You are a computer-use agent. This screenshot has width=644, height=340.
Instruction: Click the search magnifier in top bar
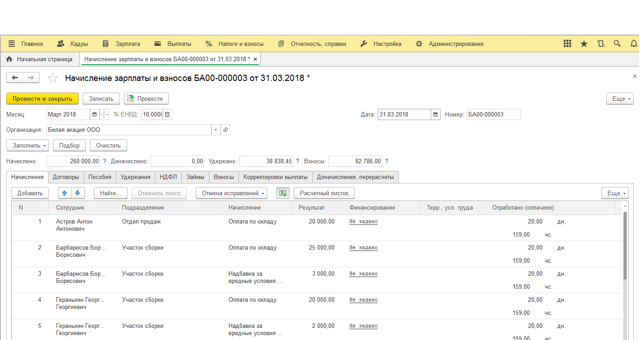pyautogui.click(x=617, y=44)
